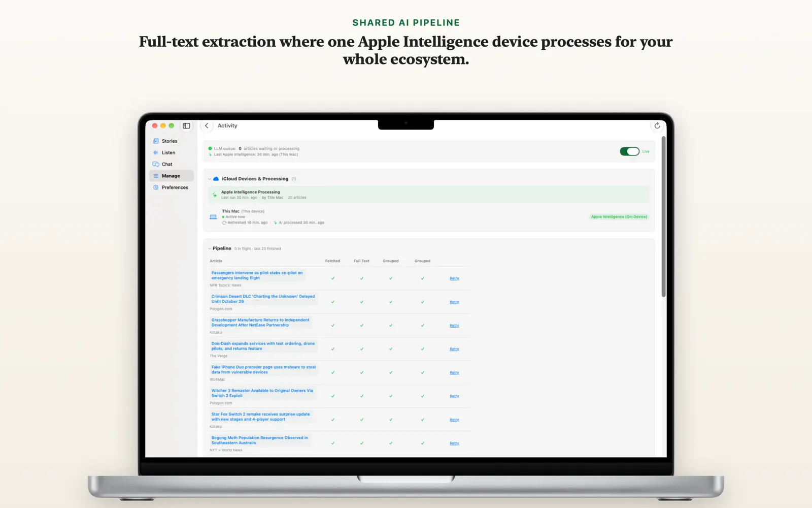The width and height of the screenshot is (812, 508).
Task: Click the Apple Intelligence (On-Device) badge
Action: pyautogui.click(x=619, y=216)
